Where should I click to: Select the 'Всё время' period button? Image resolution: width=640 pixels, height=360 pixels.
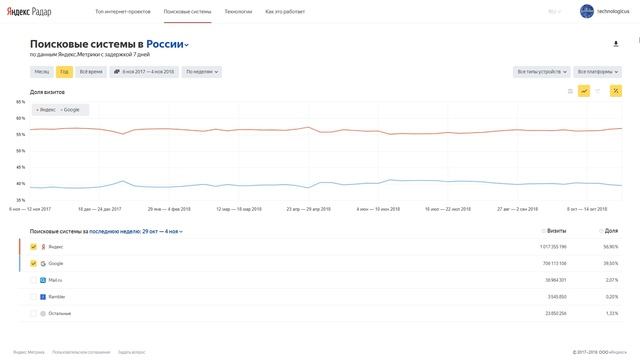(91, 72)
